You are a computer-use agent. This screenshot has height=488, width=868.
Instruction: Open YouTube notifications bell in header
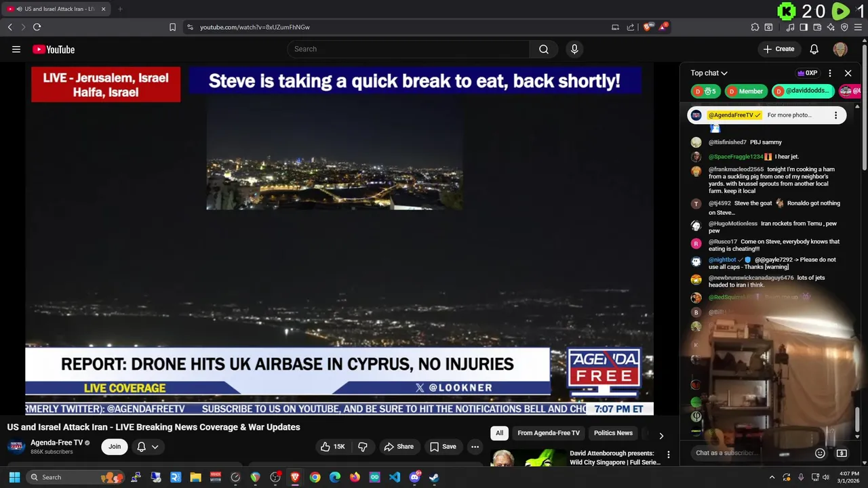coord(814,49)
